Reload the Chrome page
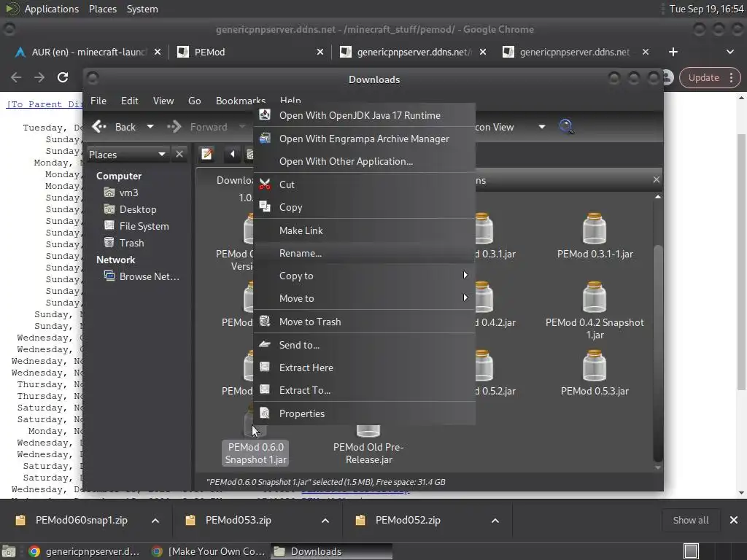Image resolution: width=747 pixels, height=560 pixels. pos(63,77)
